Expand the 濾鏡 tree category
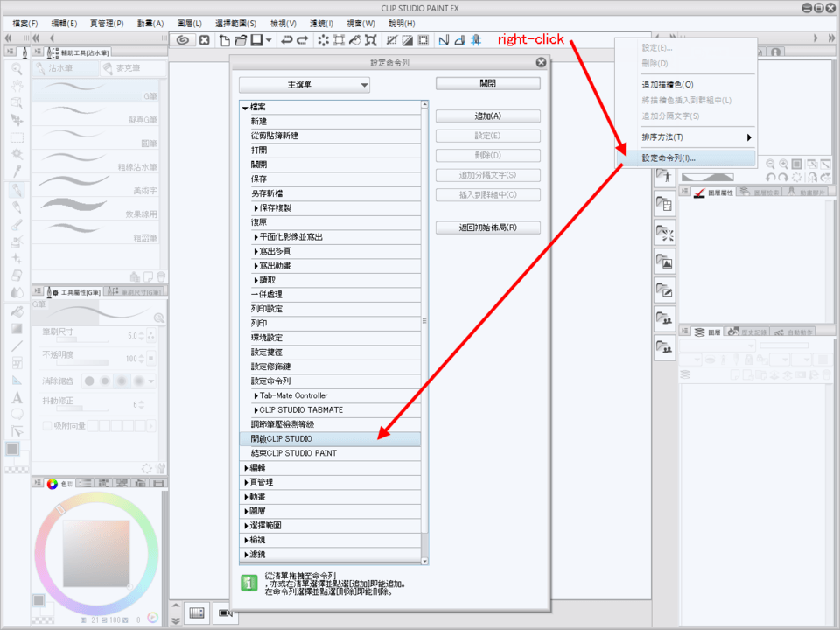Viewport: 840px width, 630px height. pyautogui.click(x=245, y=555)
